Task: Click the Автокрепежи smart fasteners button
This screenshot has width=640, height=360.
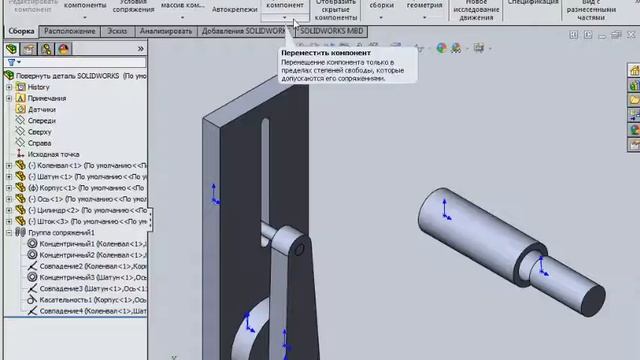Action: 235,9
